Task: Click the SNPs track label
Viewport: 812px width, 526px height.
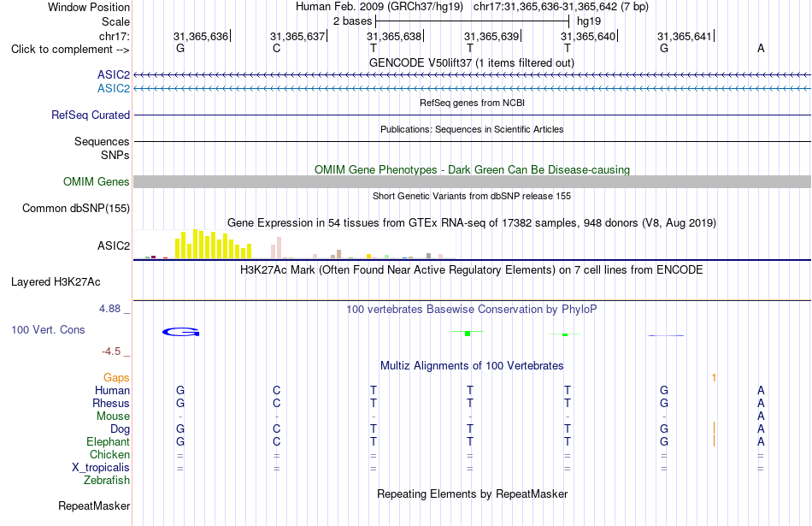Action: pos(115,155)
